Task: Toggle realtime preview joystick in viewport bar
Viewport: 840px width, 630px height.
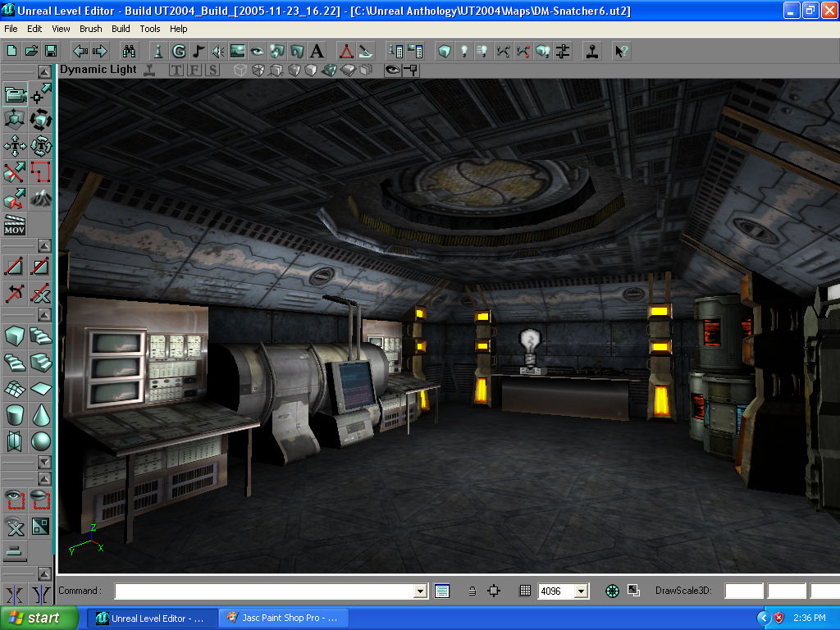Action: 149,70
